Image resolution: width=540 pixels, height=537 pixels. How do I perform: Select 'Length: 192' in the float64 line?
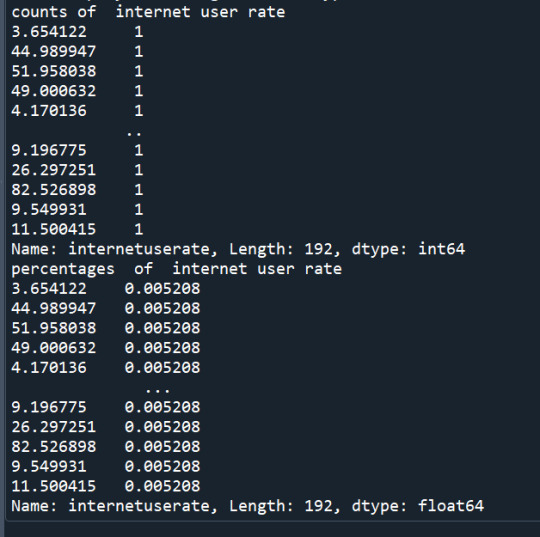pos(284,506)
